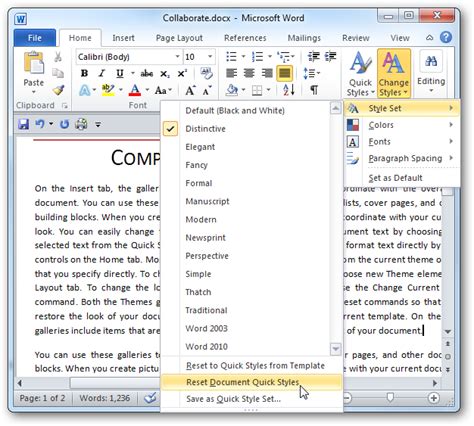Switch to the Insert tab
Viewport: 474px width, 426px height.
[123, 38]
